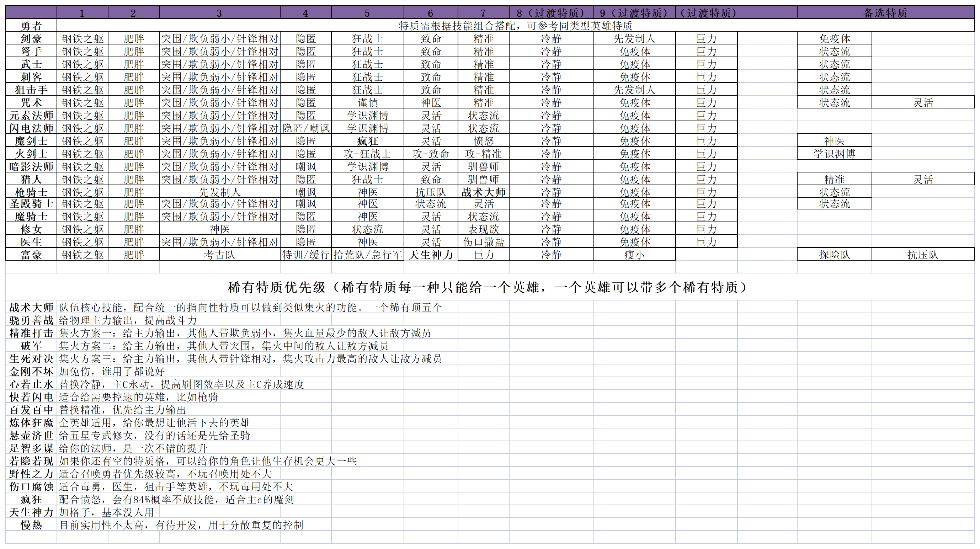Select the 修女 row label
This screenshot has width=980, height=549.
(x=31, y=229)
